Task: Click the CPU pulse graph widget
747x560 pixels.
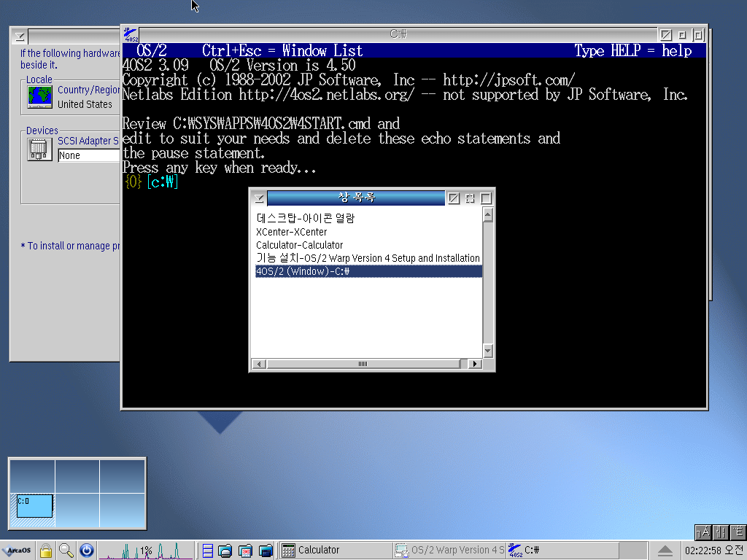Action: point(146,551)
